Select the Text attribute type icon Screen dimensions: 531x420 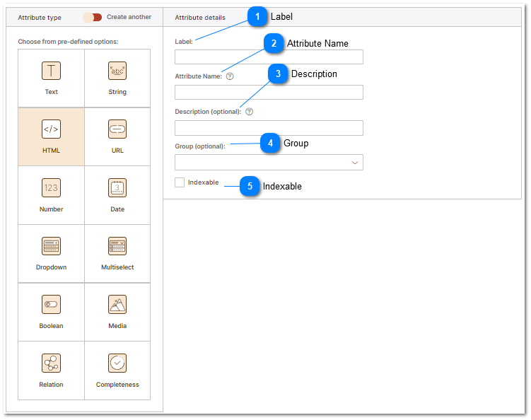click(x=51, y=71)
